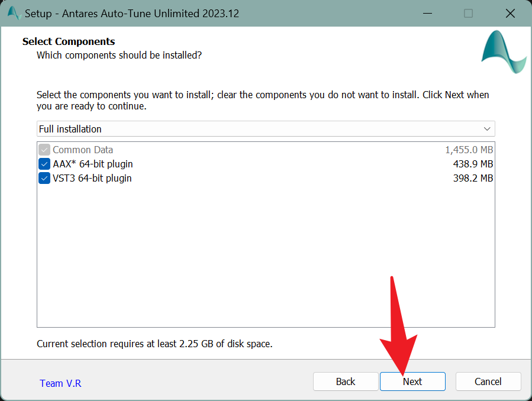Close the setup window
Screen dimensions: 532x401
(x=510, y=13)
